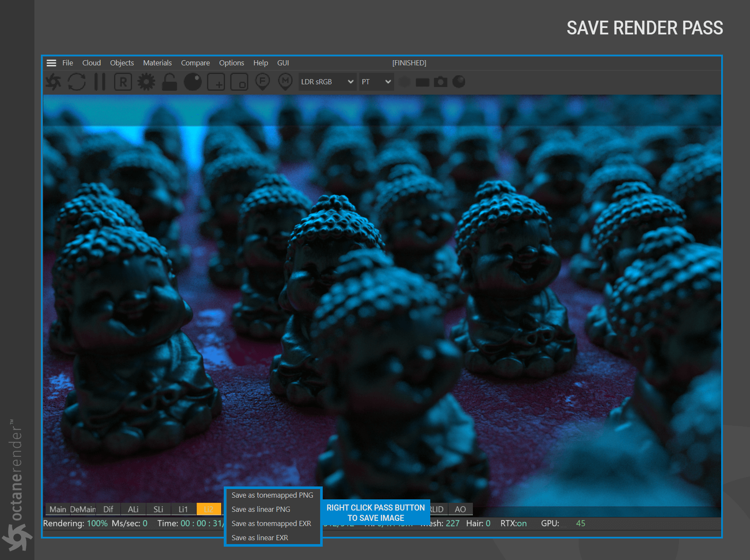The height and width of the screenshot is (560, 750).
Task: Choose Save as linear EXR
Action: (273, 538)
